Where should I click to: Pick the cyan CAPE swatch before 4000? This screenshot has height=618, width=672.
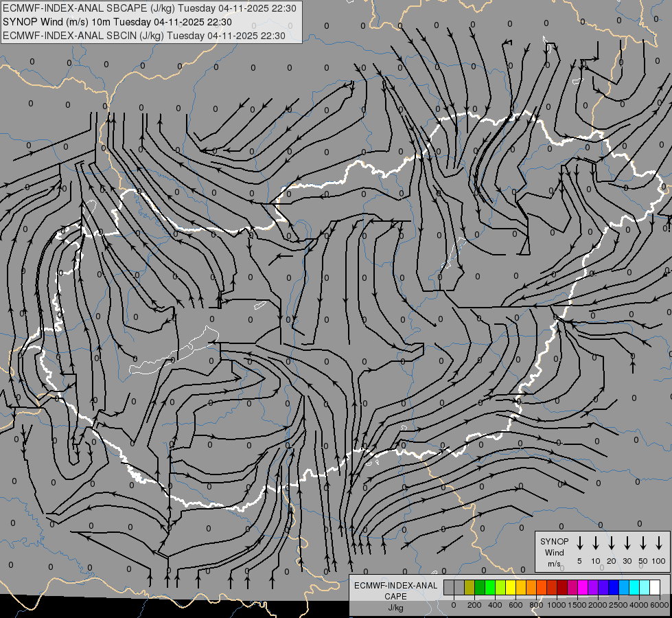click(634, 588)
